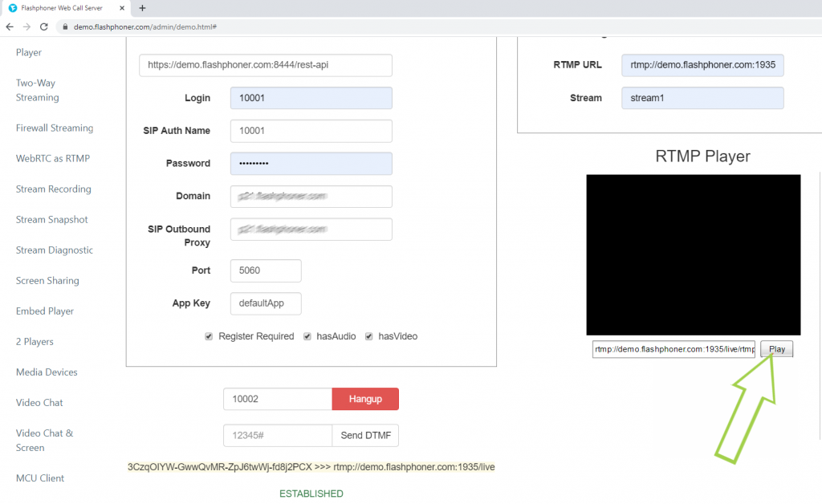The height and width of the screenshot is (504, 822).
Task: Go to Firewall Streaming demo
Action: [55, 128]
